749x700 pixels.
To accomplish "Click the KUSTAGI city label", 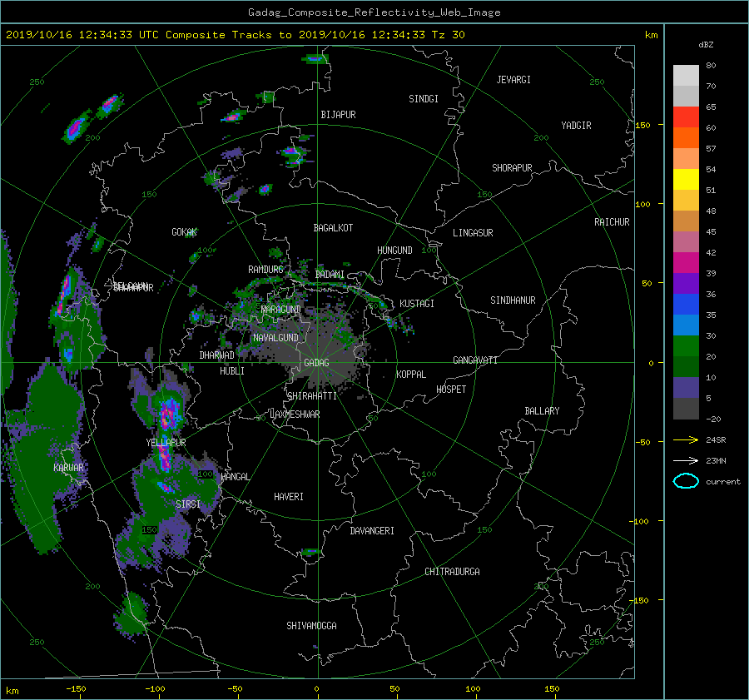I will point(417,304).
